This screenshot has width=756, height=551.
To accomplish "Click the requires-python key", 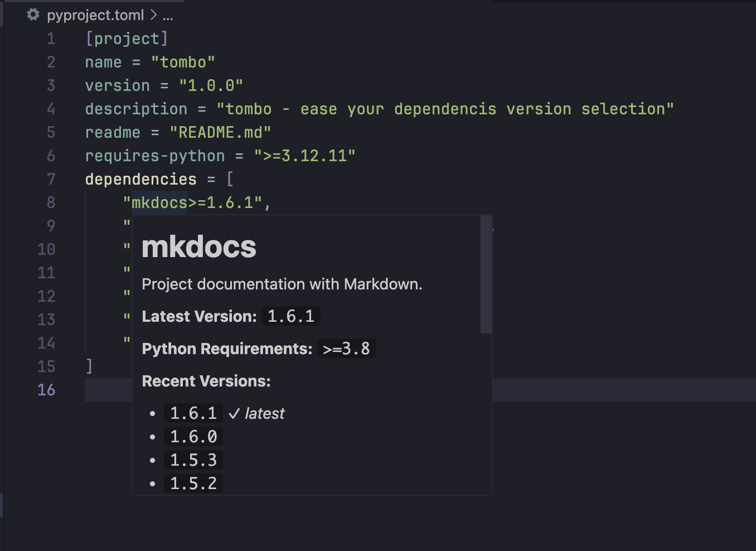I will (155, 156).
